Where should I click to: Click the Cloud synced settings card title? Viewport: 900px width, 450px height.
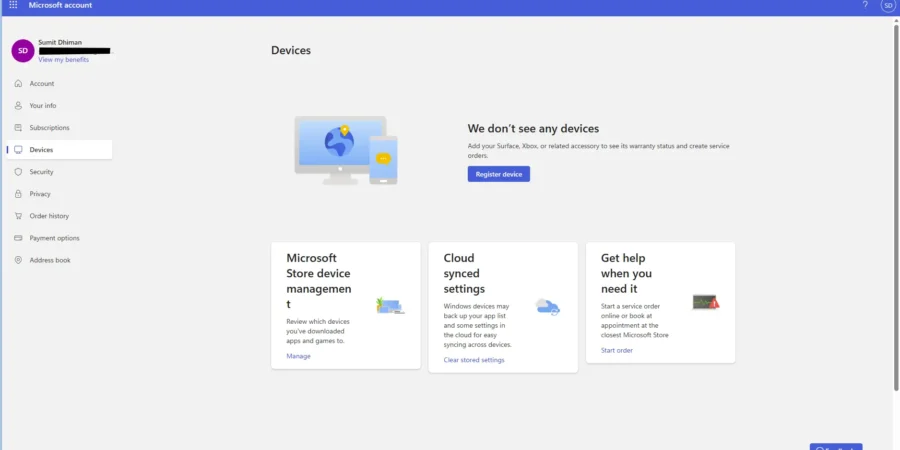point(464,273)
